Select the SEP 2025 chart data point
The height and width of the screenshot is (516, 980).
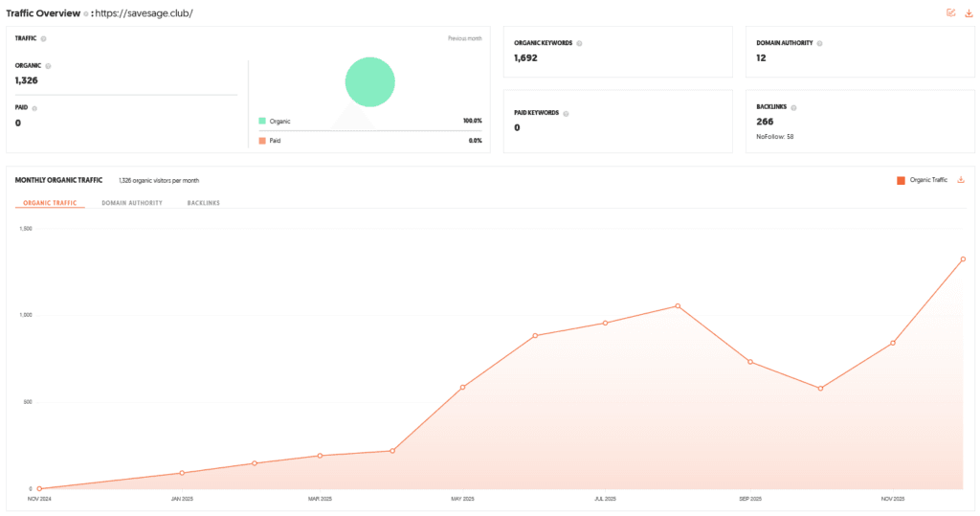tap(750, 362)
